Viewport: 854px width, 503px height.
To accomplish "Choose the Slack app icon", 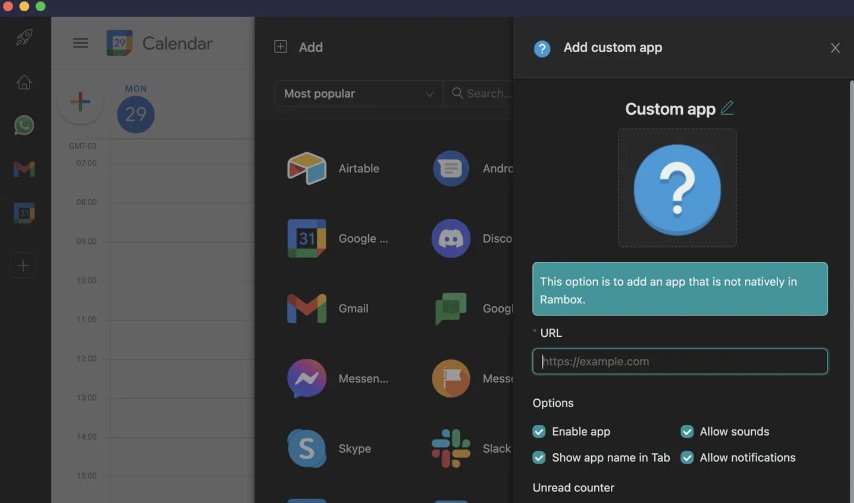I will (451, 448).
